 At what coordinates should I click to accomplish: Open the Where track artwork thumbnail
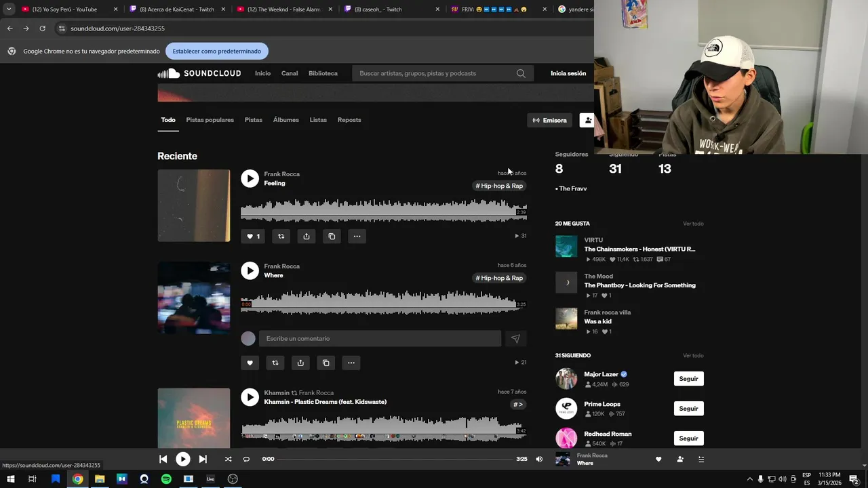point(194,298)
